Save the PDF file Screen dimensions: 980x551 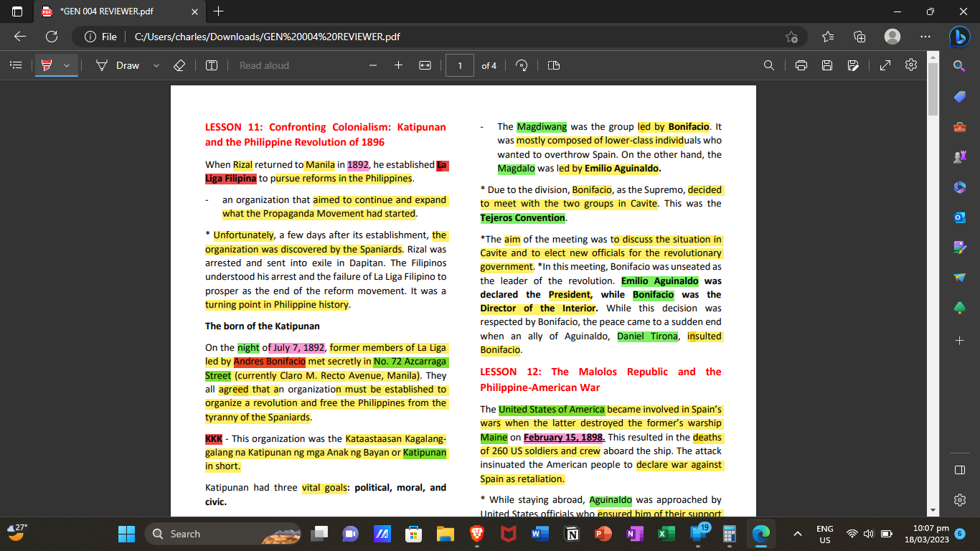827,65
